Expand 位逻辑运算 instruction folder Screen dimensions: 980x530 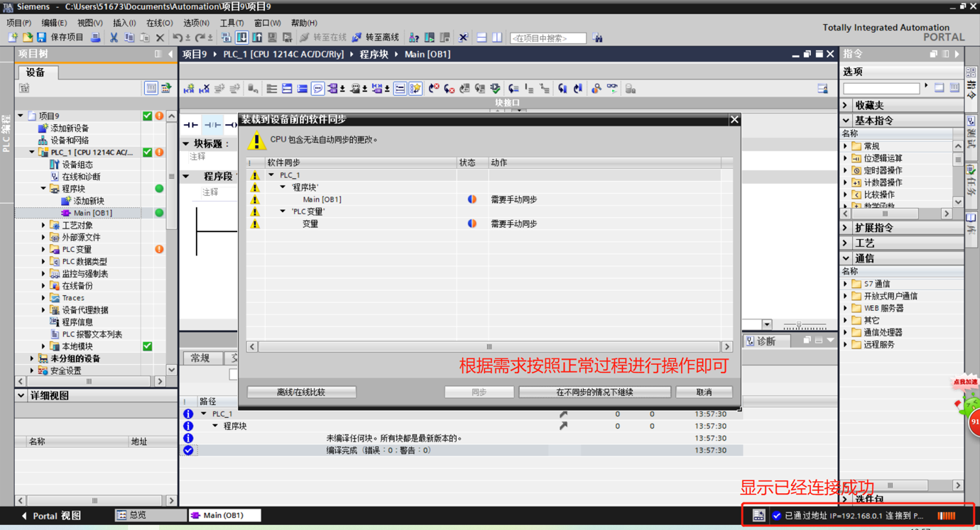pos(846,158)
